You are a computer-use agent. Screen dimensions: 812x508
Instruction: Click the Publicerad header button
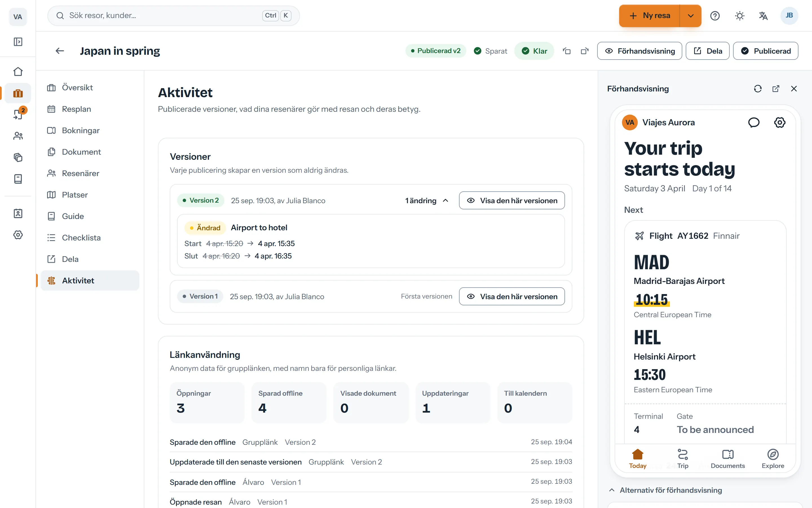point(765,51)
